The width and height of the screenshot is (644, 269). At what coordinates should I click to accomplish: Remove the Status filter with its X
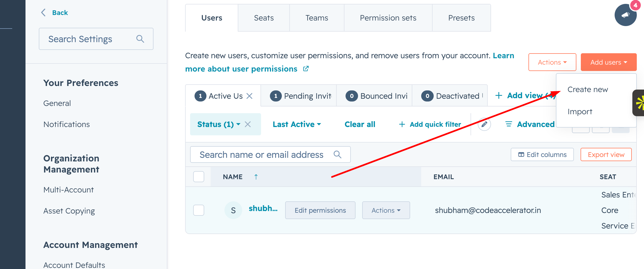(x=248, y=124)
